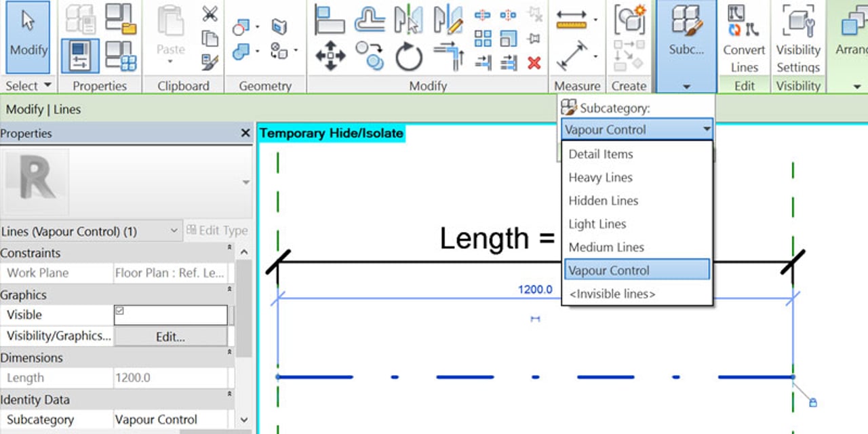
Task: Choose <Invisible lines> from subcategory list
Action: [x=612, y=294]
